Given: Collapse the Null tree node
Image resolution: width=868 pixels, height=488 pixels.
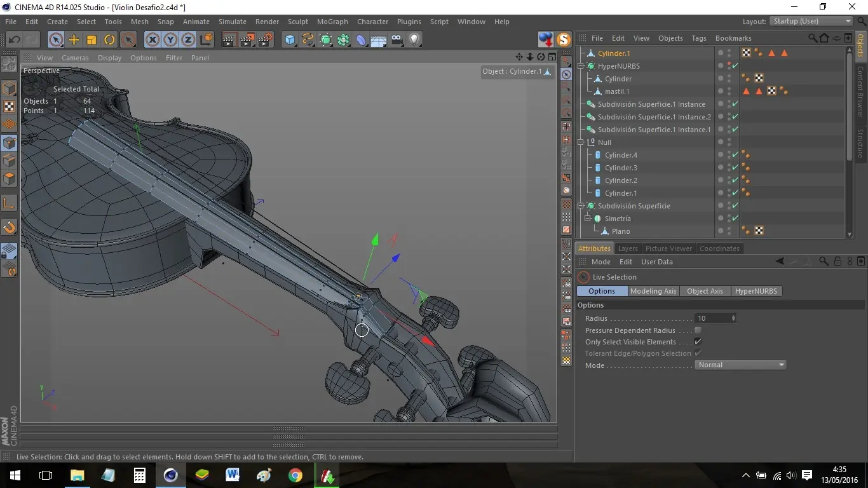Looking at the screenshot, I should (x=581, y=142).
